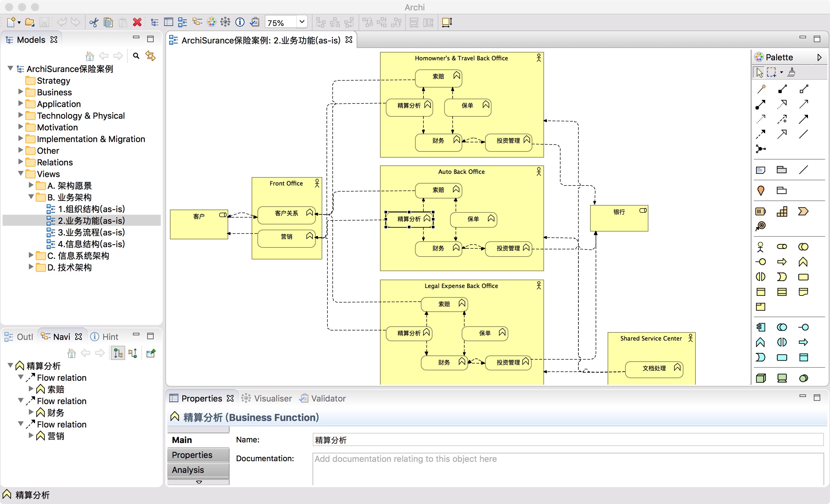
Task: Select the Business Actor element in the Palette
Action: click(x=760, y=247)
